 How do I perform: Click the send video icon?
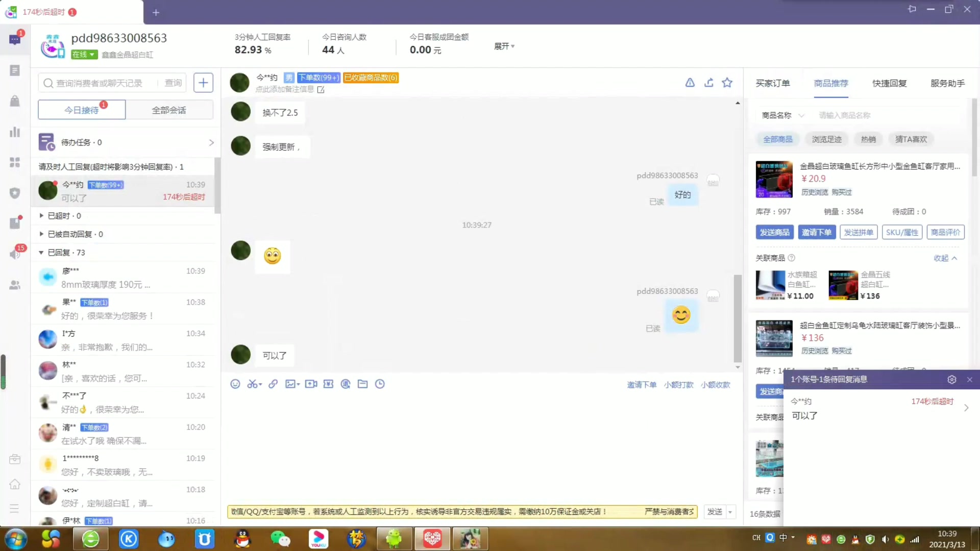pyautogui.click(x=311, y=384)
